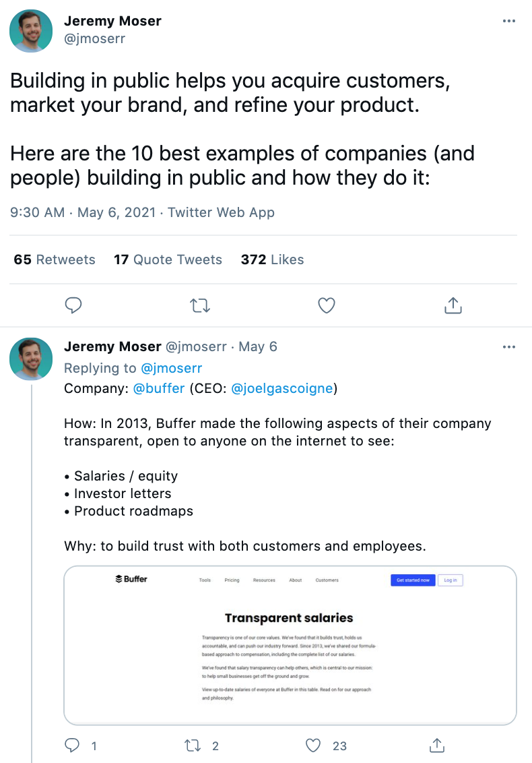The height and width of the screenshot is (763, 532).
Task: Retweet the main building in public tweet
Action: coord(200,305)
